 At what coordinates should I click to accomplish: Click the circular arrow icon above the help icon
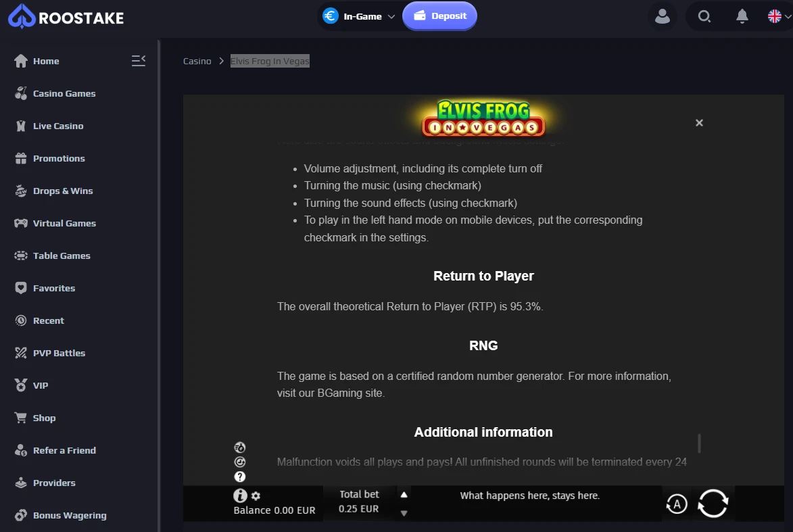(240, 462)
